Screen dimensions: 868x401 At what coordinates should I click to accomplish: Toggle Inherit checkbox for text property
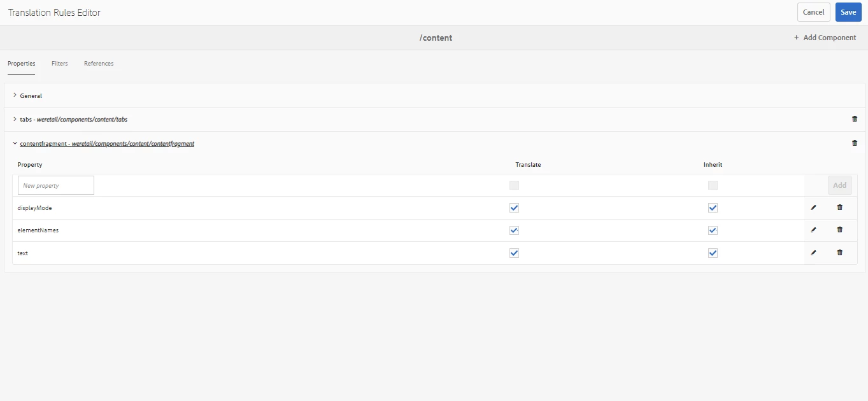713,253
